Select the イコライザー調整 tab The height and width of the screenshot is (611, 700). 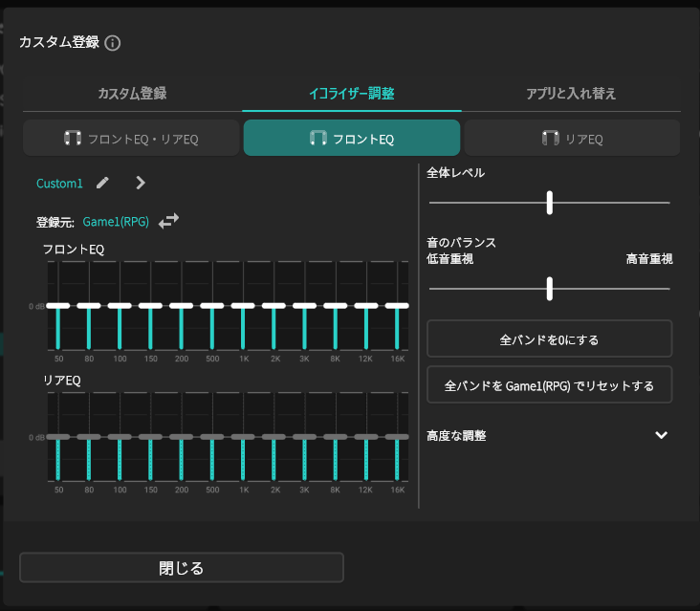(x=352, y=94)
